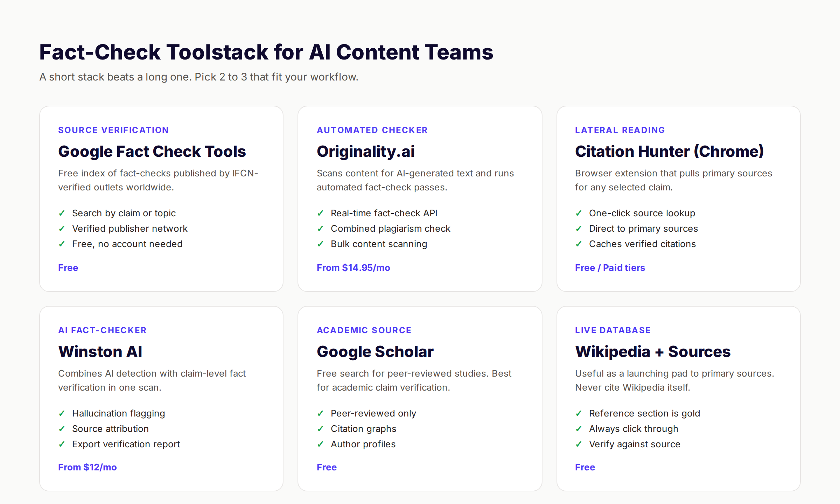
Task: Click the 'One-click source lookup' feature text
Action: click(x=642, y=213)
